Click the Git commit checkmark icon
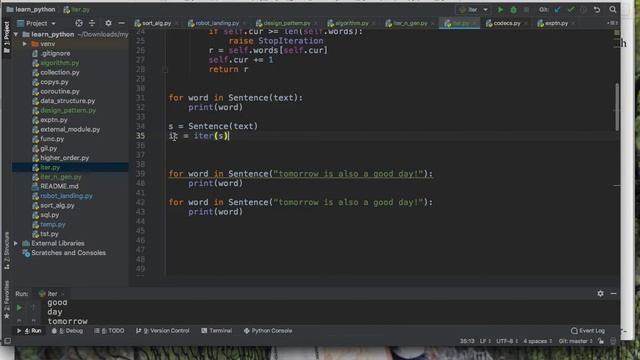The height and width of the screenshot is (360, 640). [x=571, y=9]
